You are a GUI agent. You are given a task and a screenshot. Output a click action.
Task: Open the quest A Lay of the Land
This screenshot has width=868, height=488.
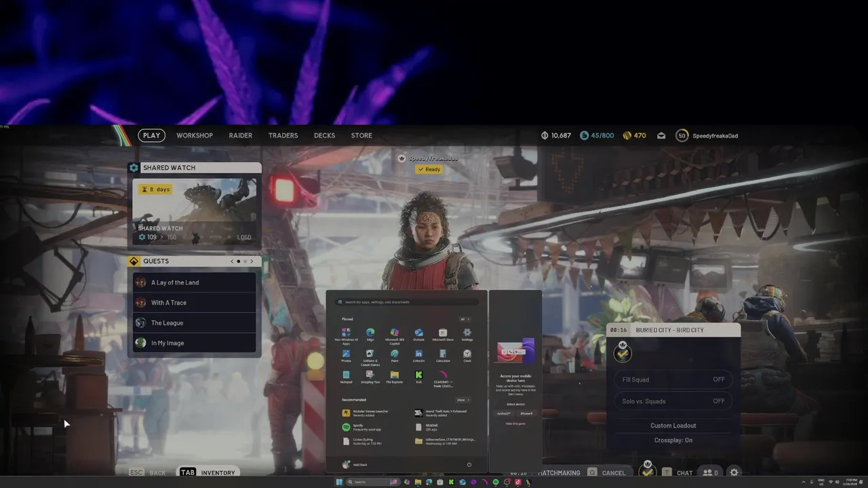pos(195,283)
